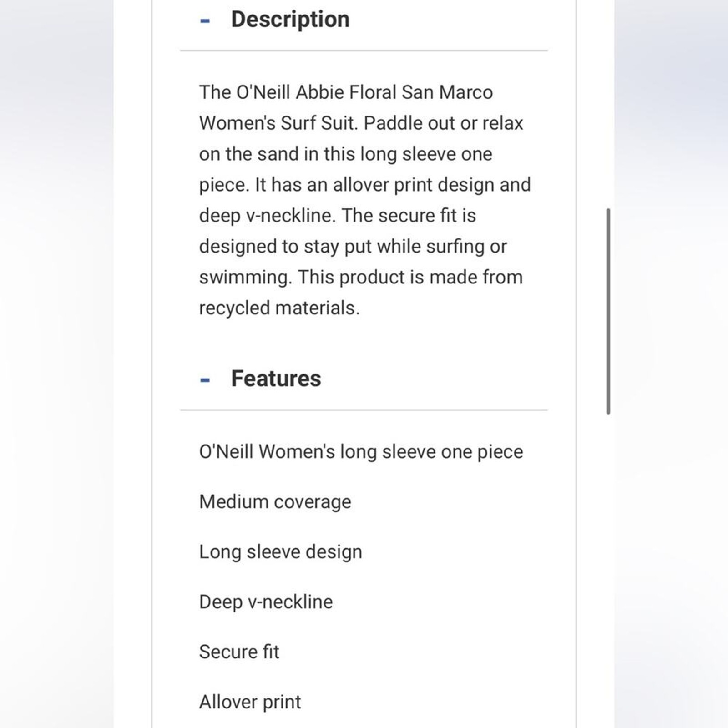
Task: Click "swimming. This product is made from" line
Action: [x=361, y=278]
